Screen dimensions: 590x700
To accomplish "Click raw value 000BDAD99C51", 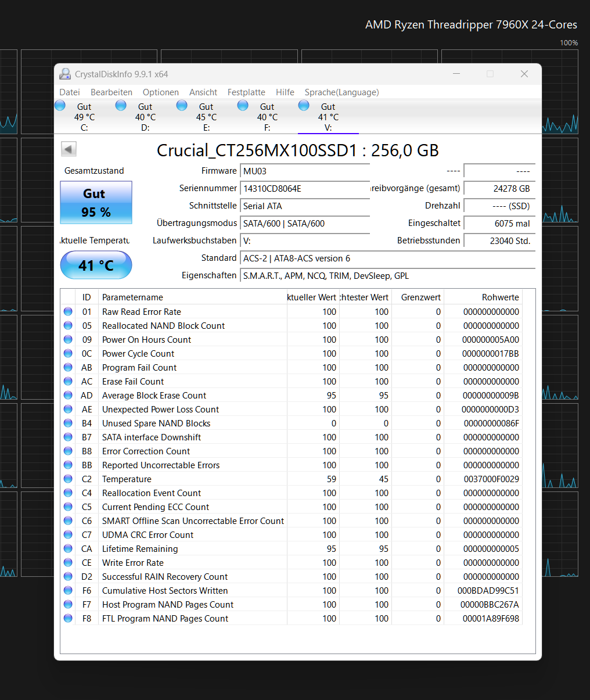I will coord(488,591).
